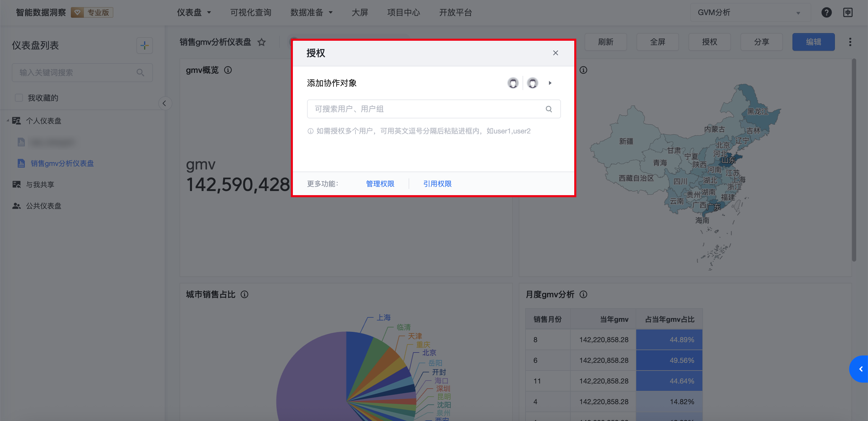Click info icon beside gmv概览
The width and height of the screenshot is (868, 421).
228,70
